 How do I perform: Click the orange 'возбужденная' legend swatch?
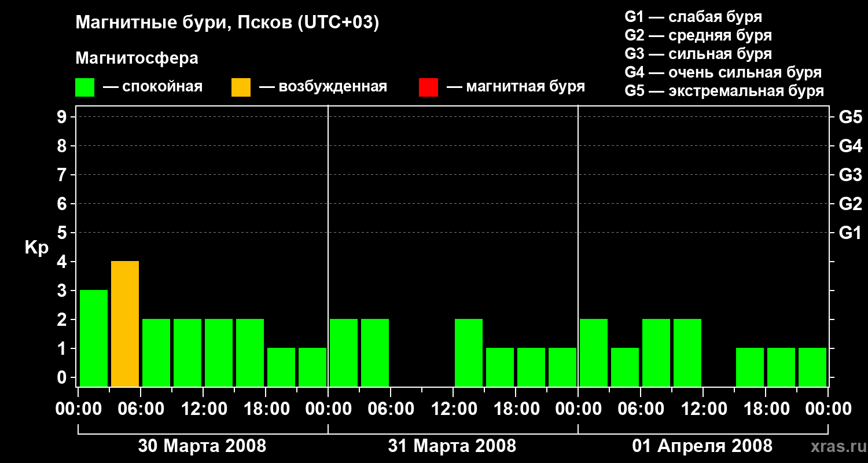pyautogui.click(x=241, y=87)
